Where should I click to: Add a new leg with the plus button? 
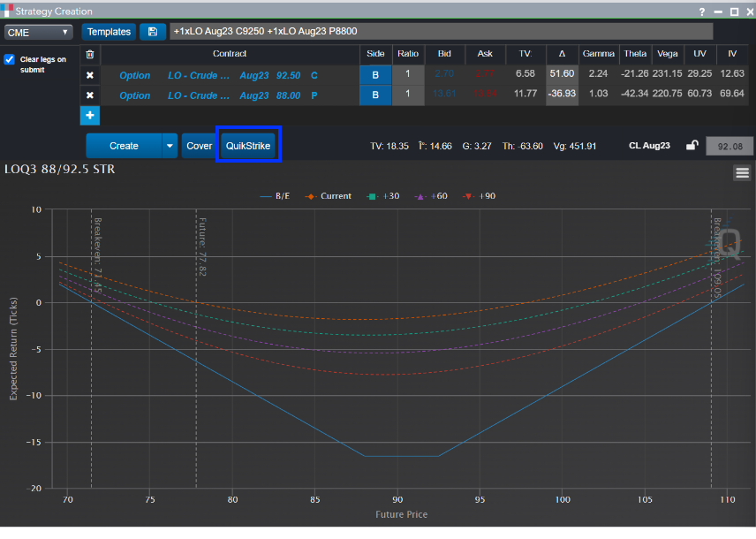pos(89,116)
